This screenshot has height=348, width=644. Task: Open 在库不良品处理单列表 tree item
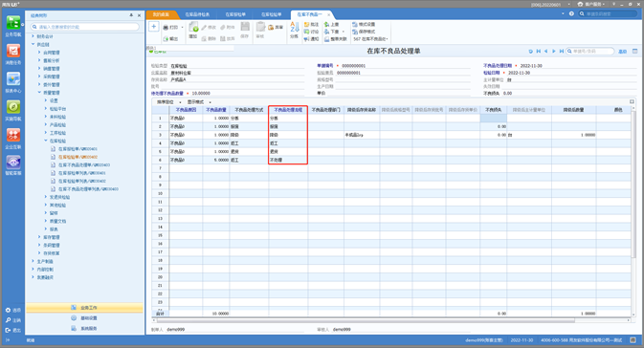point(88,189)
